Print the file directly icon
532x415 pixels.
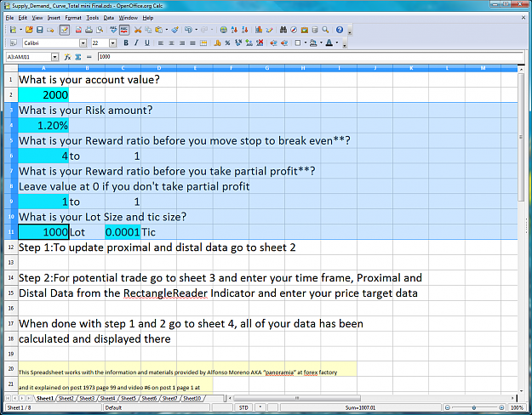(89, 30)
